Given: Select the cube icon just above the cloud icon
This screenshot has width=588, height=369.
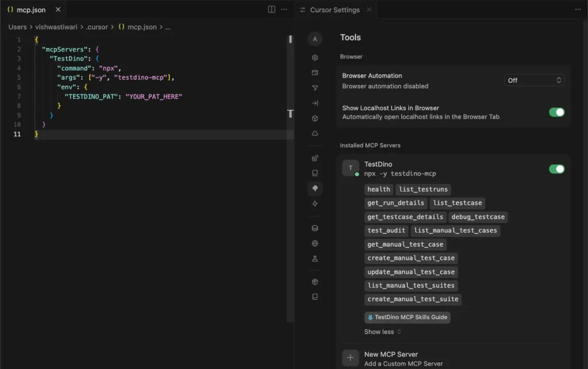Looking at the screenshot, I should click(x=315, y=118).
